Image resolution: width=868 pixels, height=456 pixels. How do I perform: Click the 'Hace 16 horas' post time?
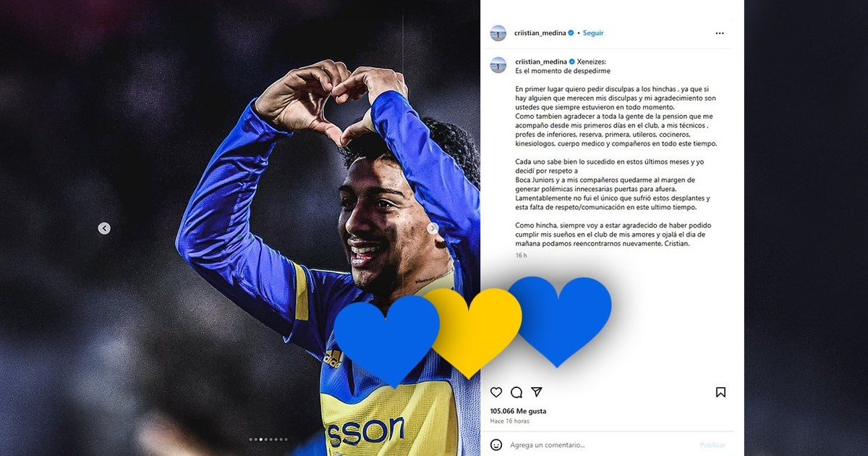(510, 421)
